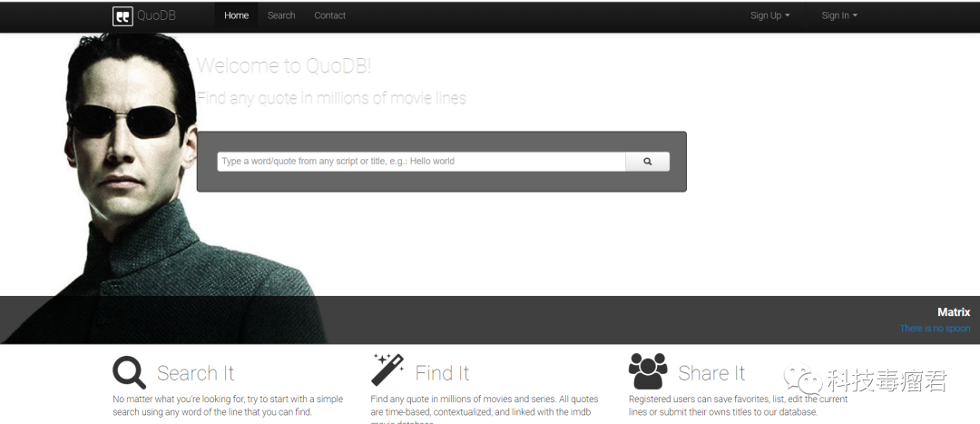
Task: Open the Sign In dropdown
Action: [839, 15]
